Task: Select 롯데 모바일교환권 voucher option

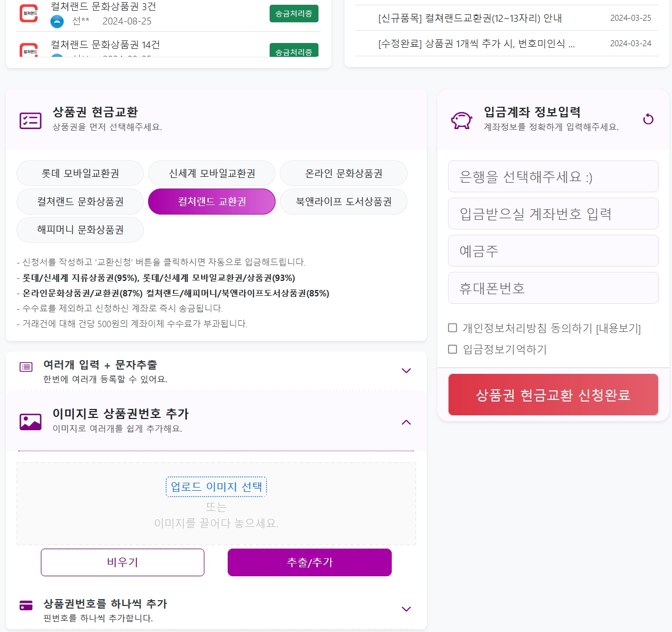Action: point(80,173)
